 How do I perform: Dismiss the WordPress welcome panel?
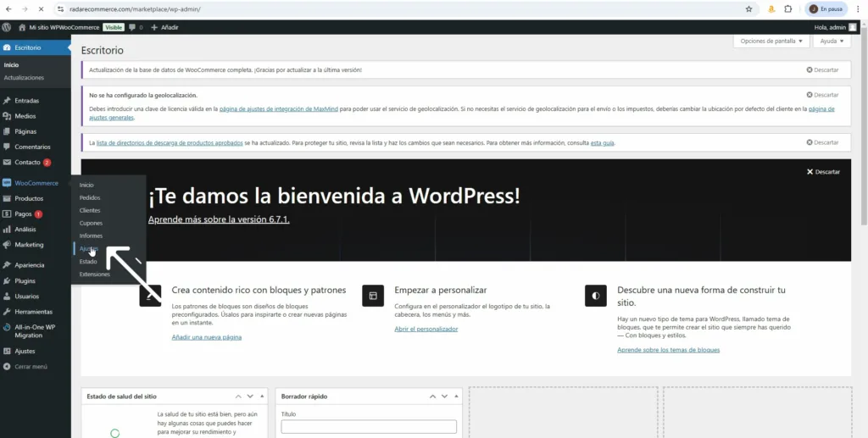pyautogui.click(x=823, y=172)
